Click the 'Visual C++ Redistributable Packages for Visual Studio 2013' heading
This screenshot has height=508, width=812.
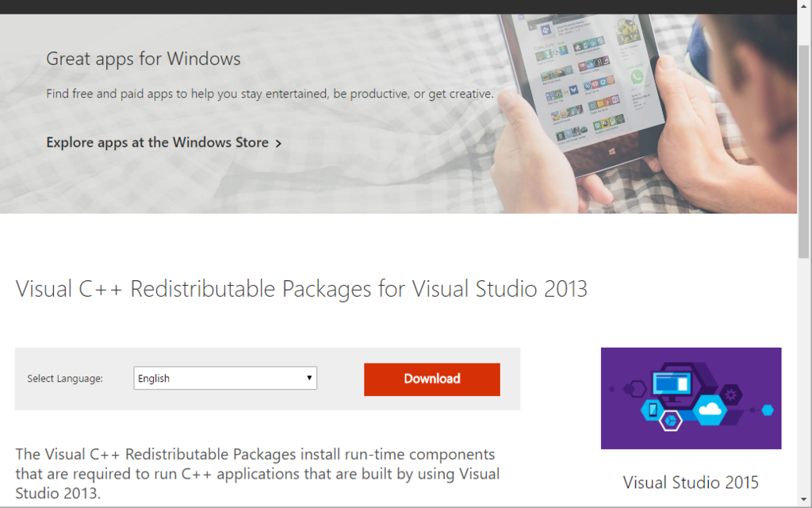(301, 289)
